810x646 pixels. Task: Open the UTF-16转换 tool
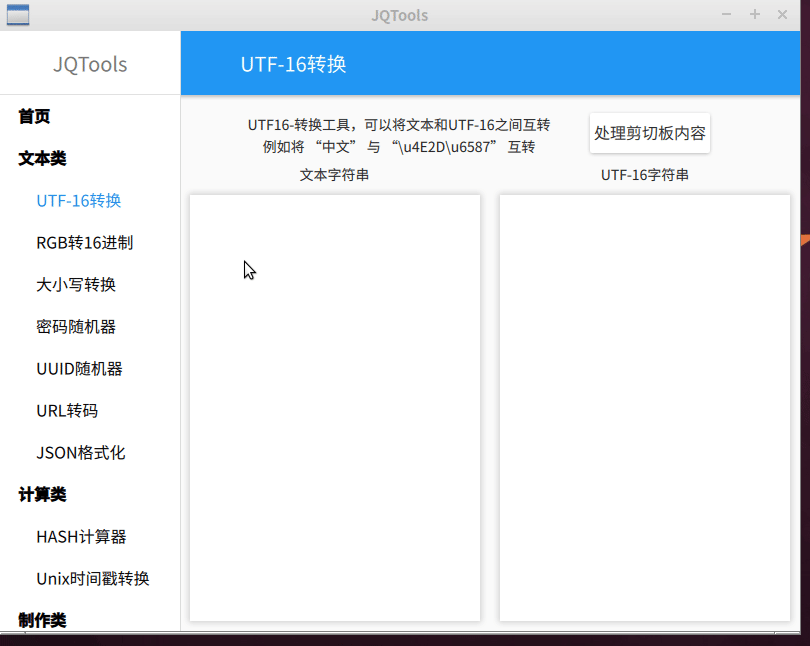point(79,200)
